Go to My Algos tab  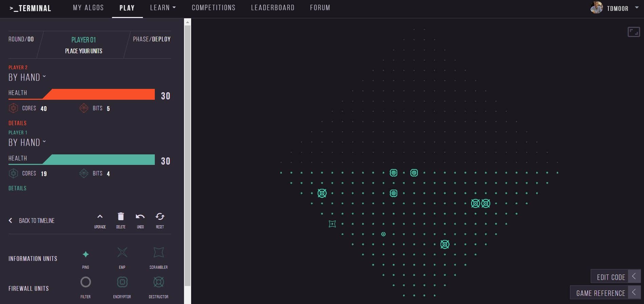click(x=88, y=7)
